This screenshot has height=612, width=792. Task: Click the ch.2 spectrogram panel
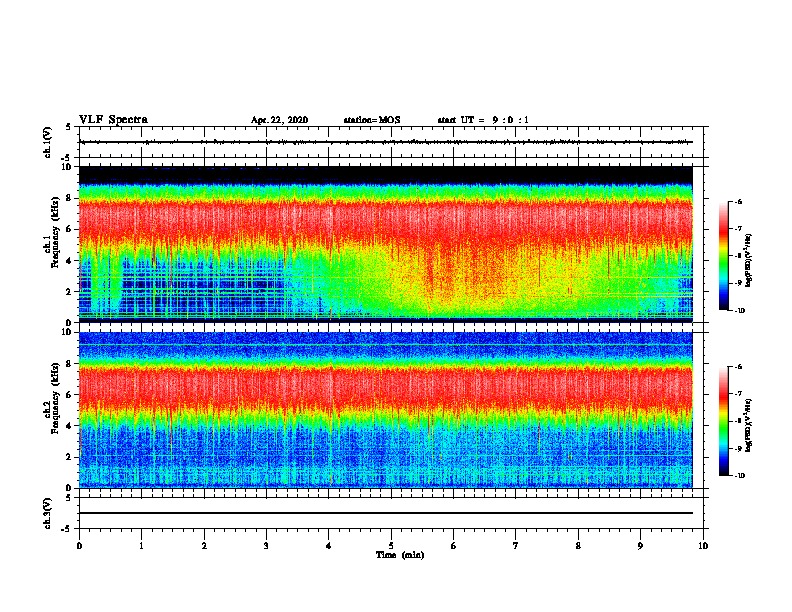tap(386, 410)
